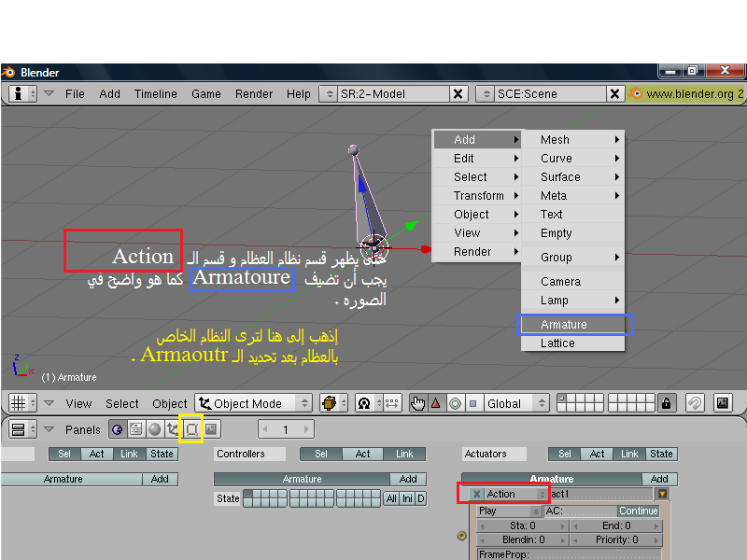Open the Info window type selector icon
Image resolution: width=747 pixels, height=560 pixels.
pos(22,94)
